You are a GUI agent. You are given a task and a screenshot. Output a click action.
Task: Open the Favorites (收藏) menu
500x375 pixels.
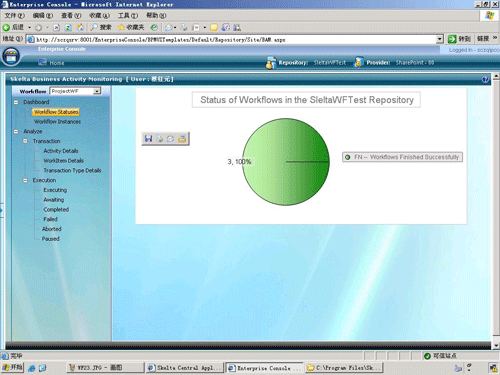click(99, 15)
